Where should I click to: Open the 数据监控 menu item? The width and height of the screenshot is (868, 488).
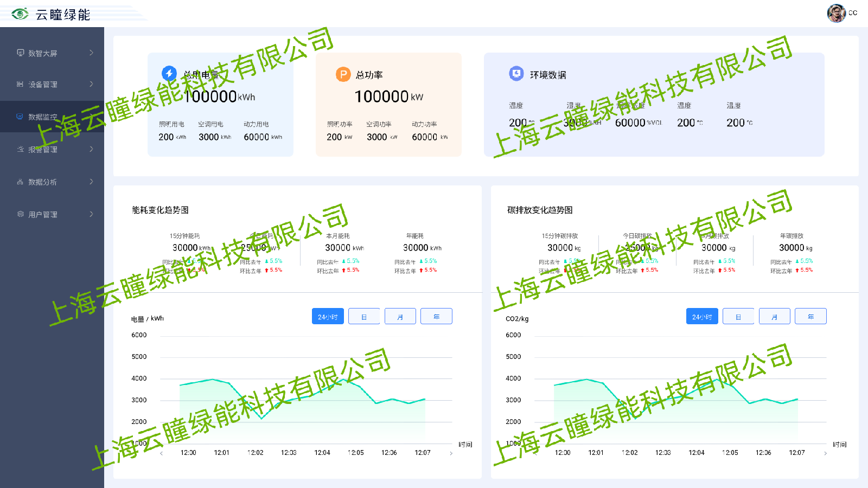pyautogui.click(x=42, y=117)
